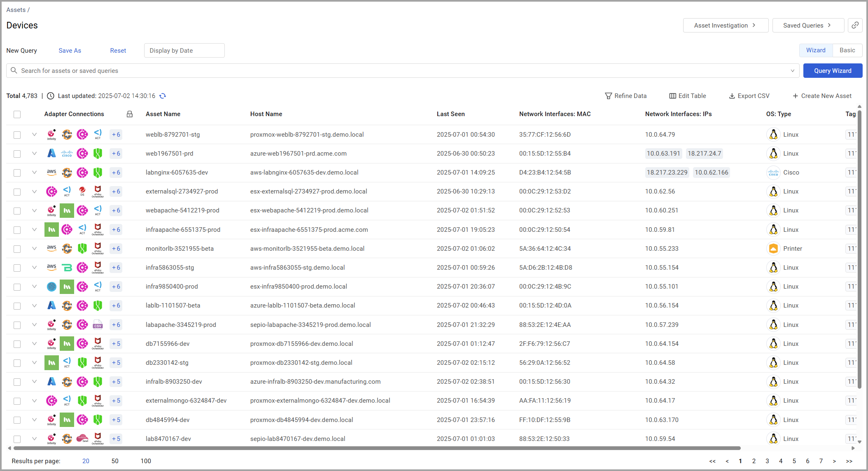Click the Azure adapter icon on web1967501-prd row
The height and width of the screenshot is (471, 868).
click(51, 153)
